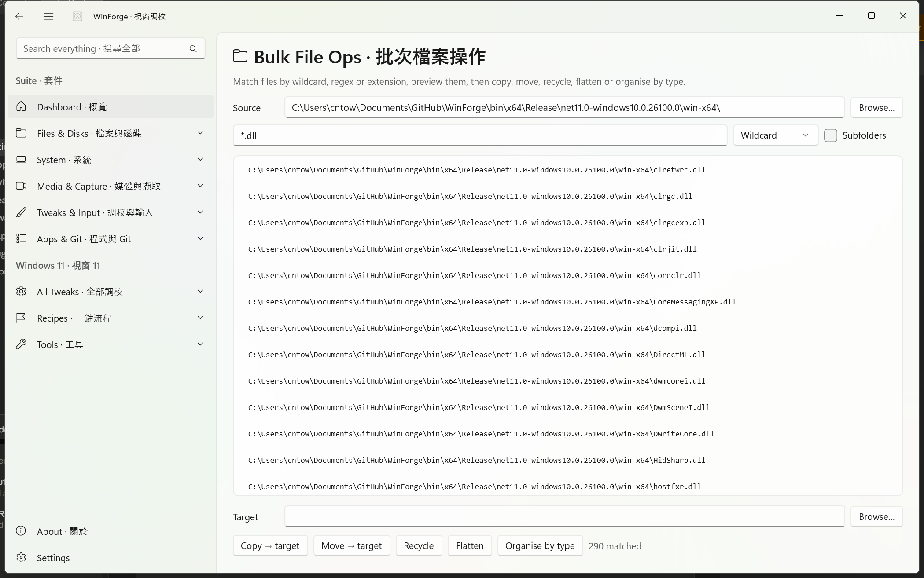
Task: Select the DirectML.dll file row
Action: click(568, 355)
